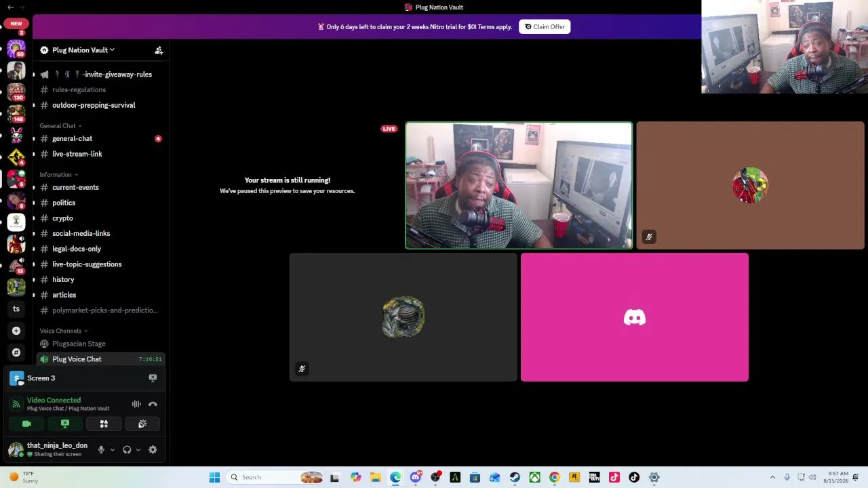This screenshot has width=868, height=488.
Task: Mute microphone in user panel
Action: point(101,449)
